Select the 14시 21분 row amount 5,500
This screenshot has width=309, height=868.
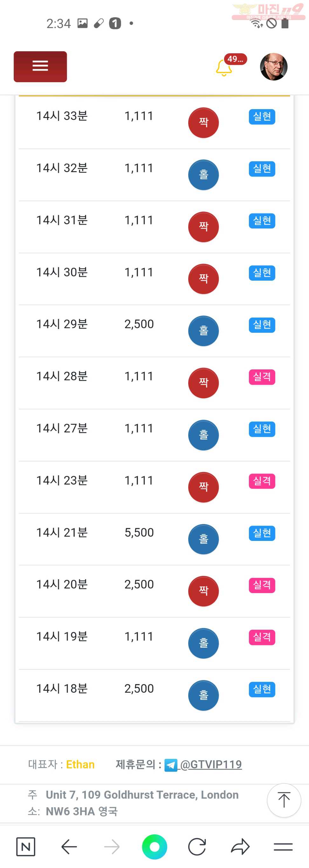click(139, 532)
